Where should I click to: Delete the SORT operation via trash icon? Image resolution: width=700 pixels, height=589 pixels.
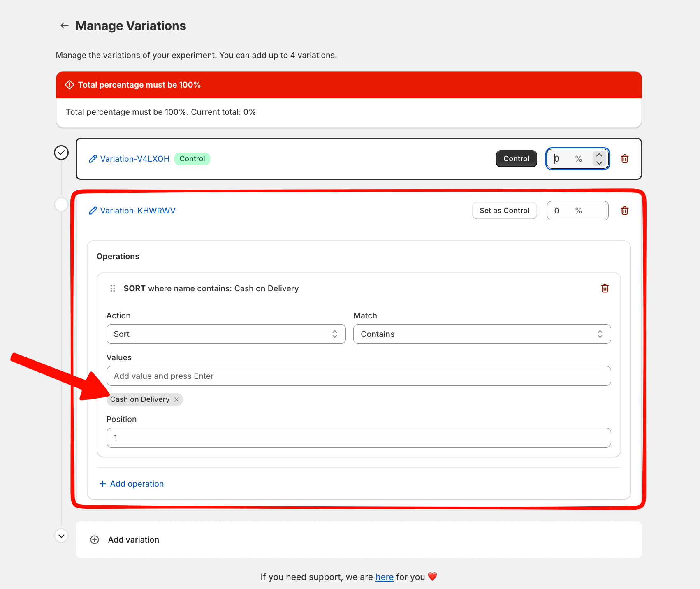pyautogui.click(x=605, y=288)
